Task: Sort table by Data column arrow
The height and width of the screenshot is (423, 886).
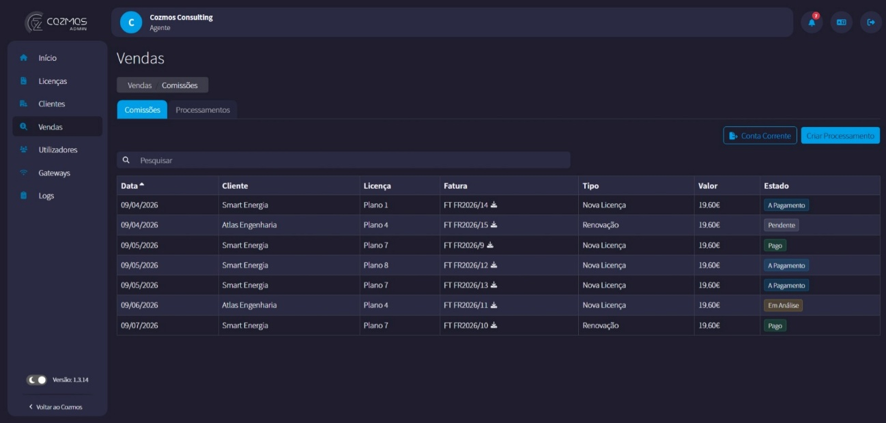Action: [x=142, y=185]
